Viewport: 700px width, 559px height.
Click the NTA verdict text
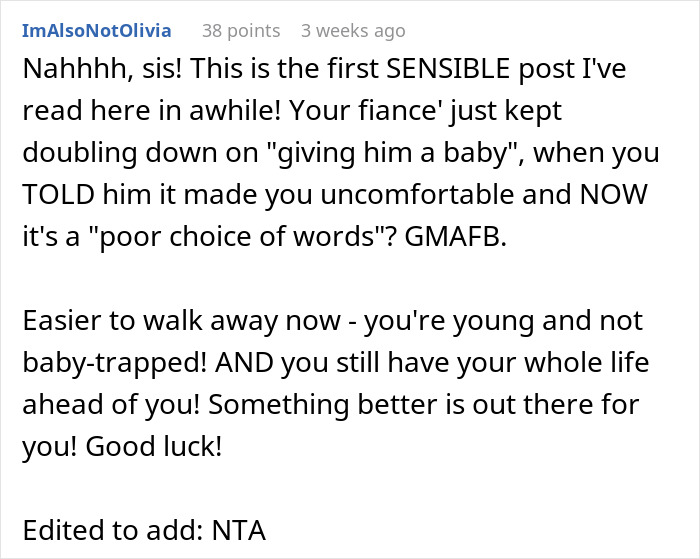pos(238,530)
